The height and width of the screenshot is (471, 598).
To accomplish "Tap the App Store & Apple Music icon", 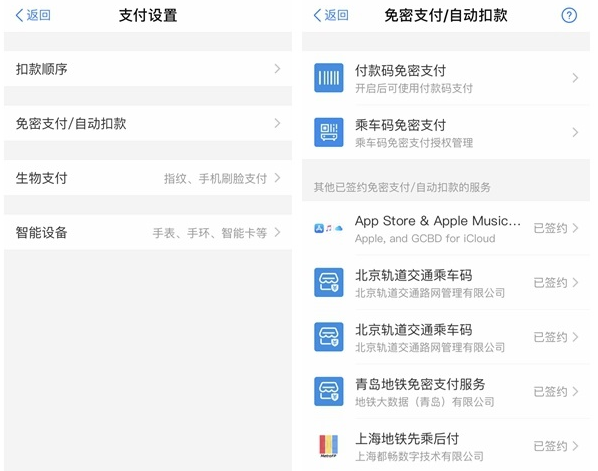I will tap(328, 228).
